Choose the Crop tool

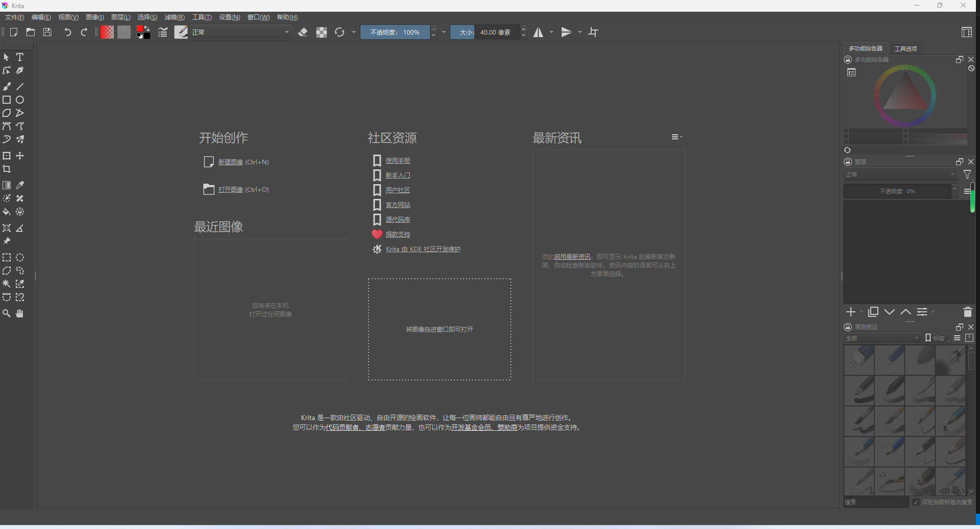7,169
